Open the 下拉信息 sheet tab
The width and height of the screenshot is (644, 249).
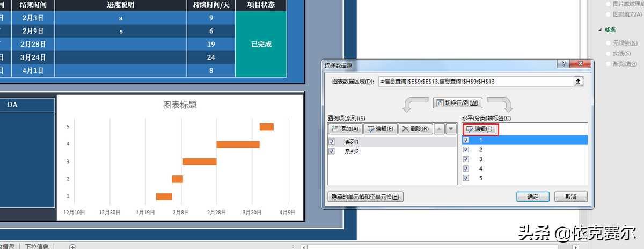coord(38,246)
